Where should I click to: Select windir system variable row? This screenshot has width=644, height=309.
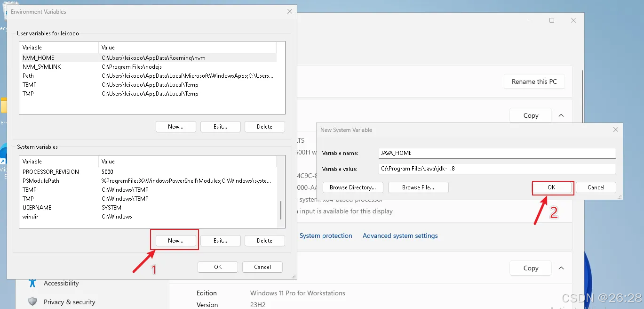click(x=148, y=217)
